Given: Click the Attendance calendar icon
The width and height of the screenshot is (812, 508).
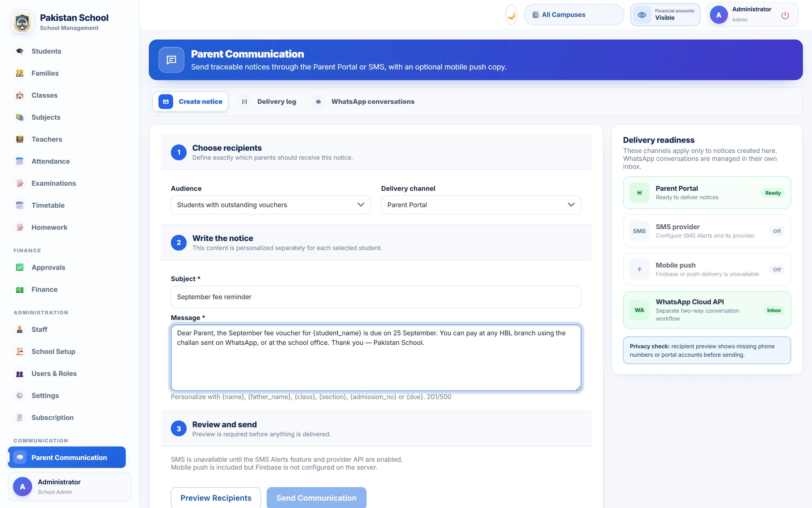Looking at the screenshot, I should point(20,161).
